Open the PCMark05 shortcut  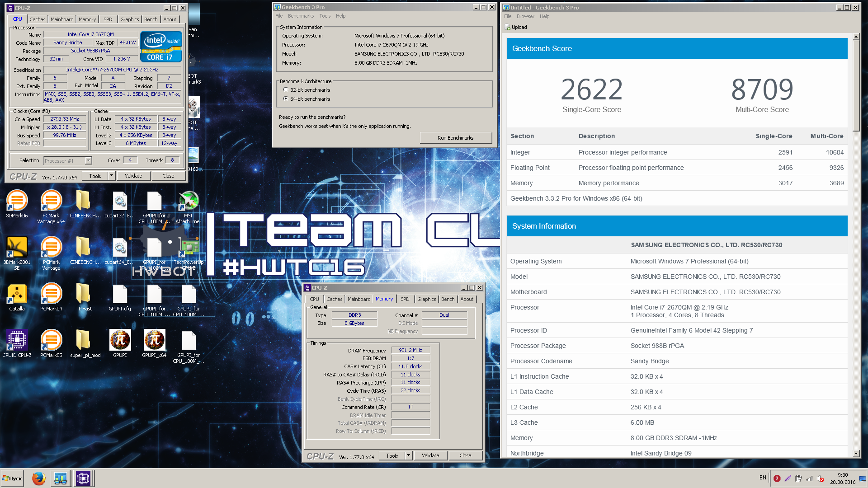(x=51, y=343)
